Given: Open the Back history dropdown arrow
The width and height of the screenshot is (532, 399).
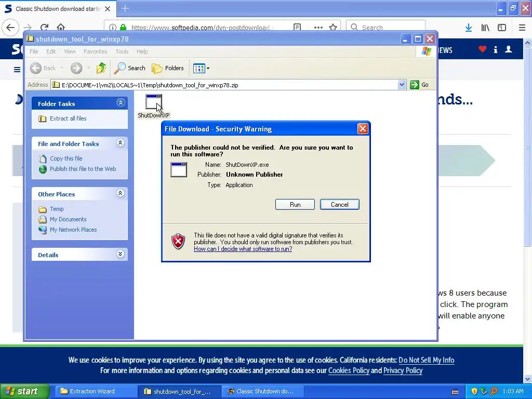Looking at the screenshot, I should (62, 68).
